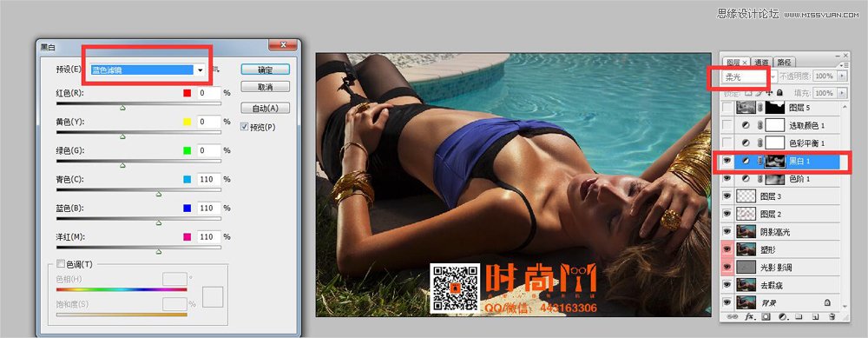Image resolution: width=868 pixels, height=338 pixels.
Task: Close the 黑白 dialog window
Action: pos(283,45)
